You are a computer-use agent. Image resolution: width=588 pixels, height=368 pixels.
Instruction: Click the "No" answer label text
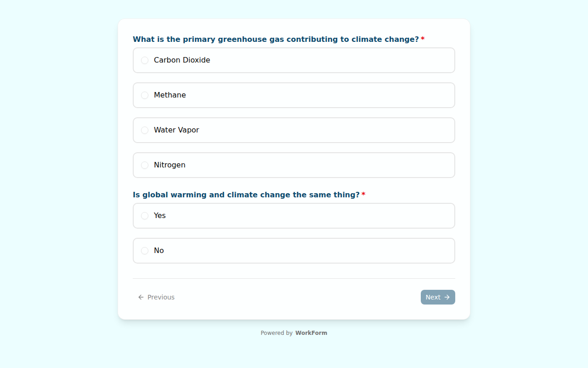coord(159,251)
